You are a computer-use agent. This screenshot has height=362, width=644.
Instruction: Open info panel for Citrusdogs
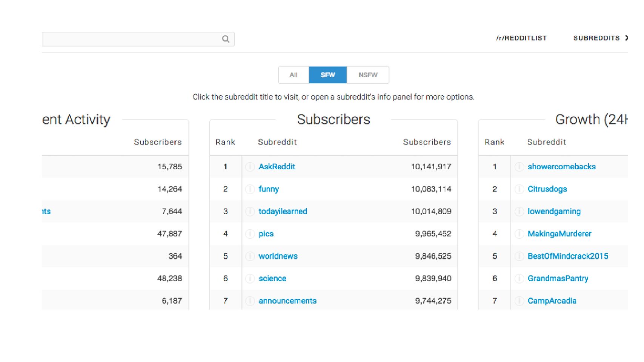pos(519,189)
